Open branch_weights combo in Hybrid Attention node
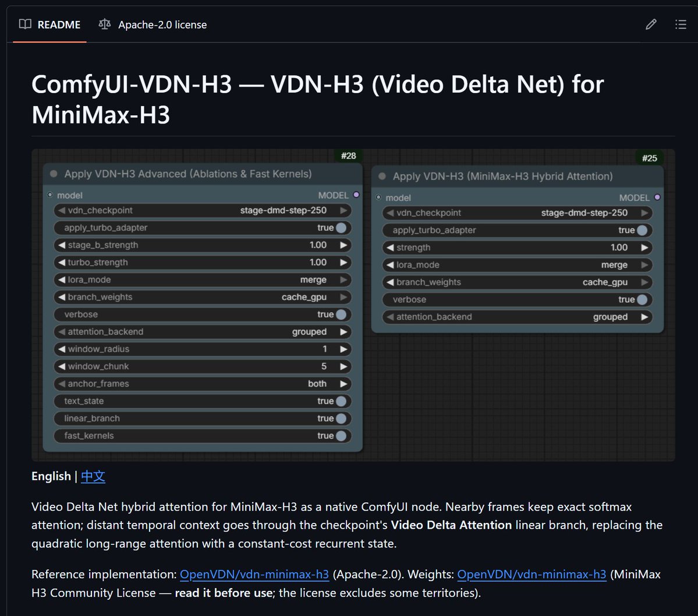The height and width of the screenshot is (616, 698). [518, 282]
